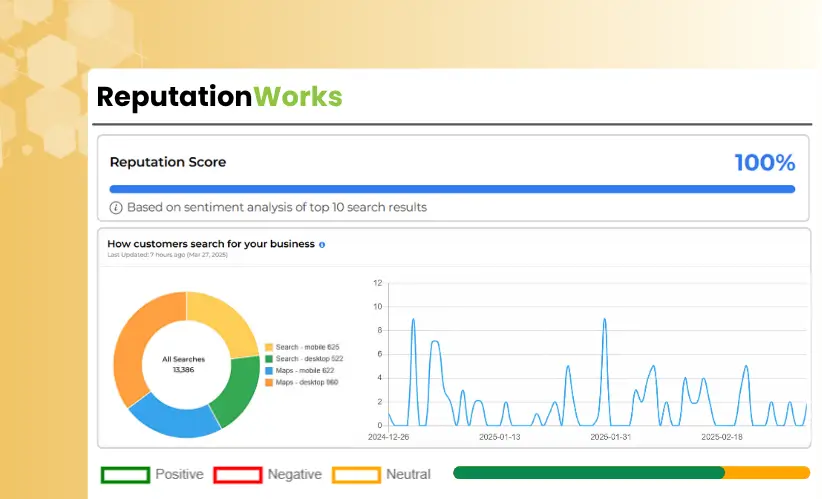Viewport: 822px width, 499px height.
Task: Click the ReputationWorks logo
Action: click(x=219, y=97)
